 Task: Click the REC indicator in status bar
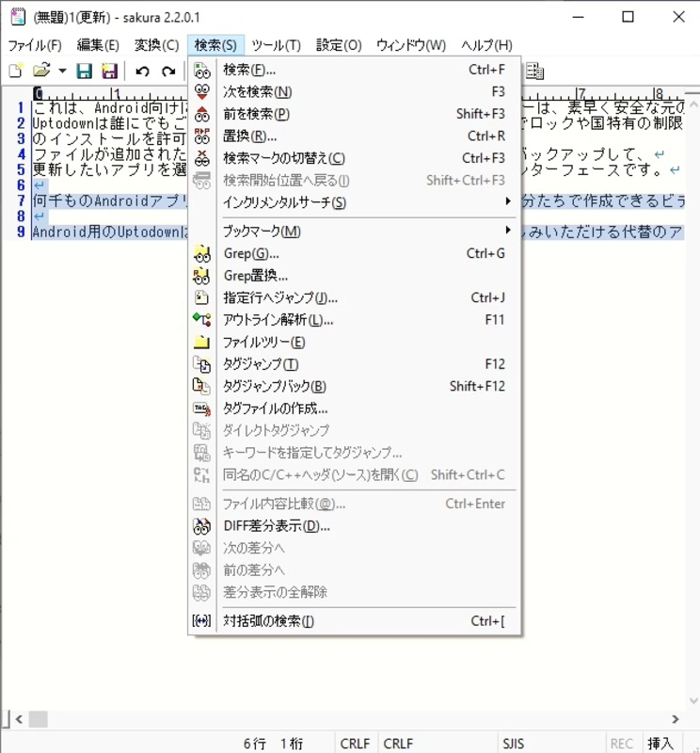click(x=621, y=744)
